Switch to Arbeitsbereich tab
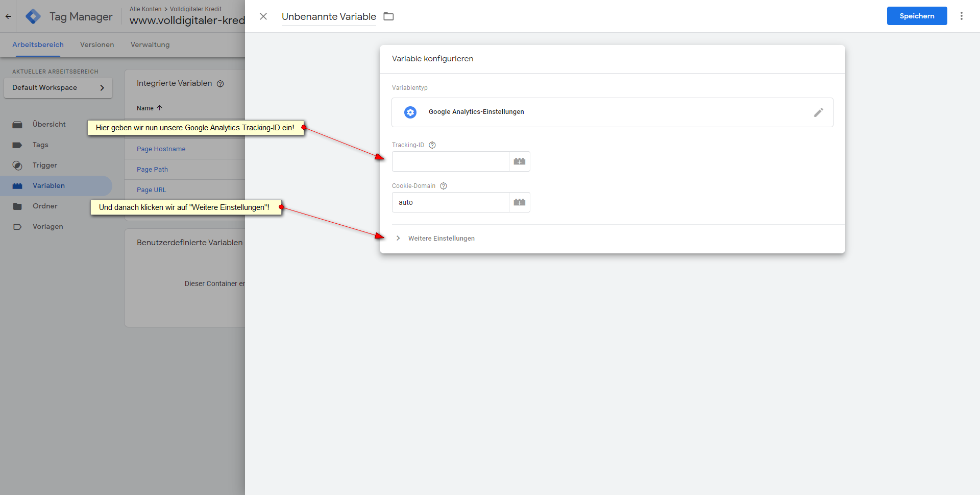The width and height of the screenshot is (980, 495). (38, 45)
